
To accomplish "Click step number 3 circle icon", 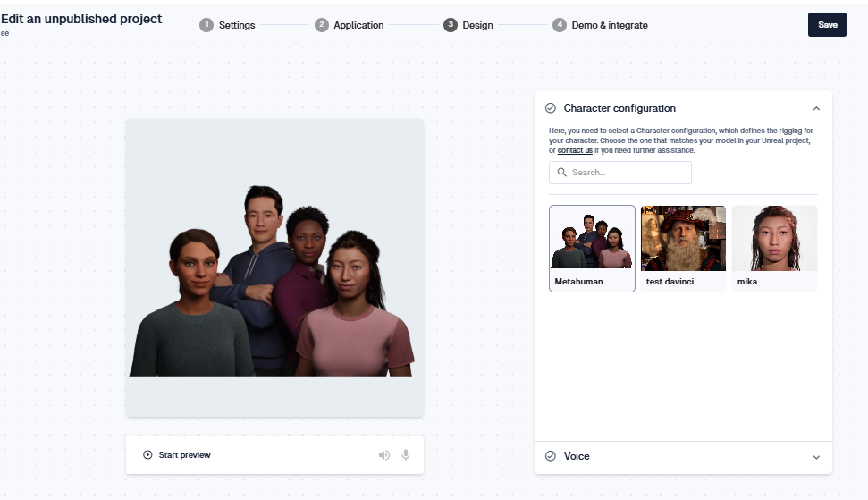I will pyautogui.click(x=451, y=25).
